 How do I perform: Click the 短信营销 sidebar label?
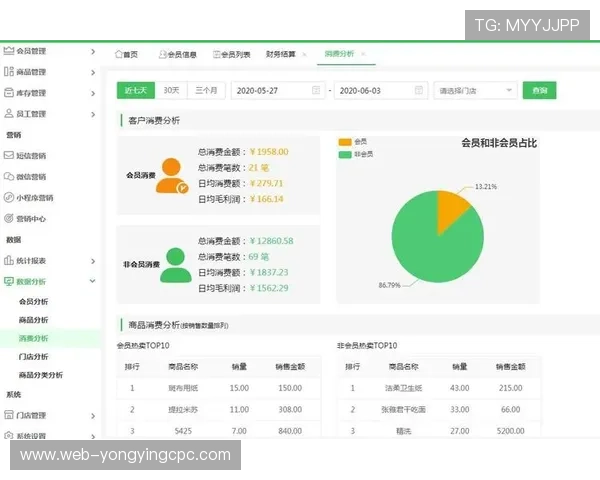tap(31, 155)
